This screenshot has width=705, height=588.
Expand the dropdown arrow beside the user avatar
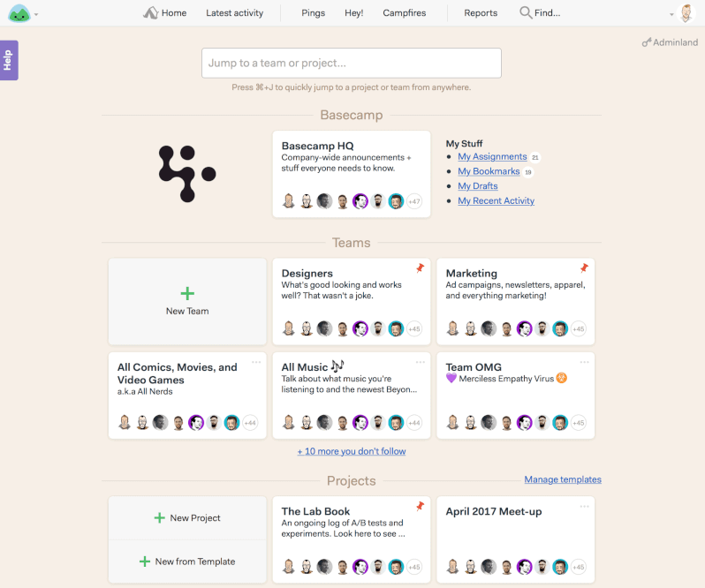point(671,14)
